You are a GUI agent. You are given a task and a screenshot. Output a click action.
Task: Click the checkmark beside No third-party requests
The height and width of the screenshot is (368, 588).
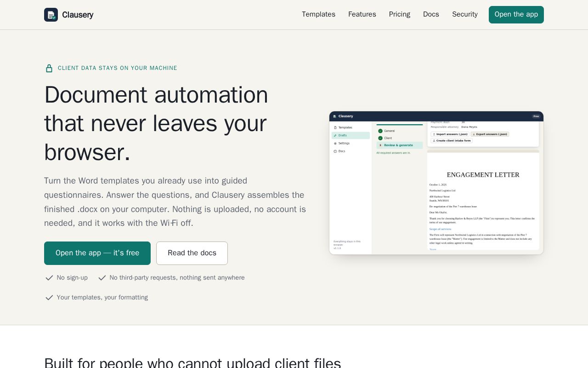[102, 278]
